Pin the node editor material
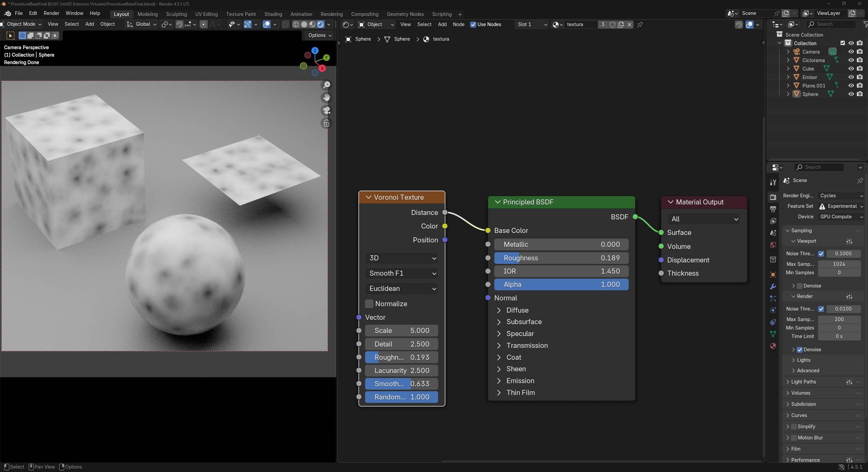This screenshot has width=868, height=472. click(x=640, y=24)
